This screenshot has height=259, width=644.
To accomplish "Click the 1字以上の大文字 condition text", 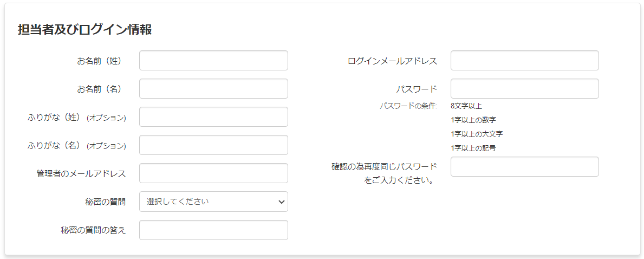I will click(x=480, y=134).
